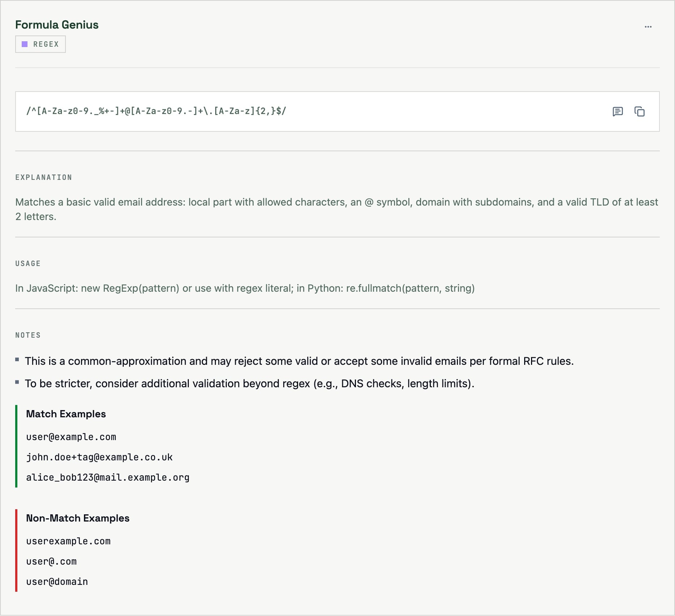Select the userexample.com non-match example

coord(68,541)
